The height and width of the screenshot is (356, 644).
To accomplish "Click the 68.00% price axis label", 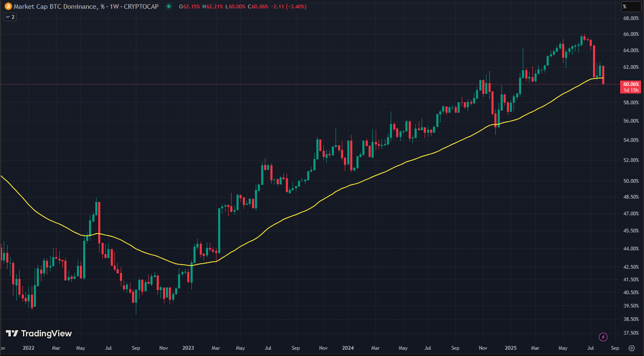I will click(631, 18).
